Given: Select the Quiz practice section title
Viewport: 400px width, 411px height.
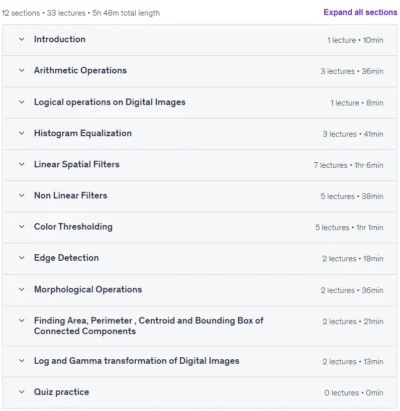Looking at the screenshot, I should (62, 392).
